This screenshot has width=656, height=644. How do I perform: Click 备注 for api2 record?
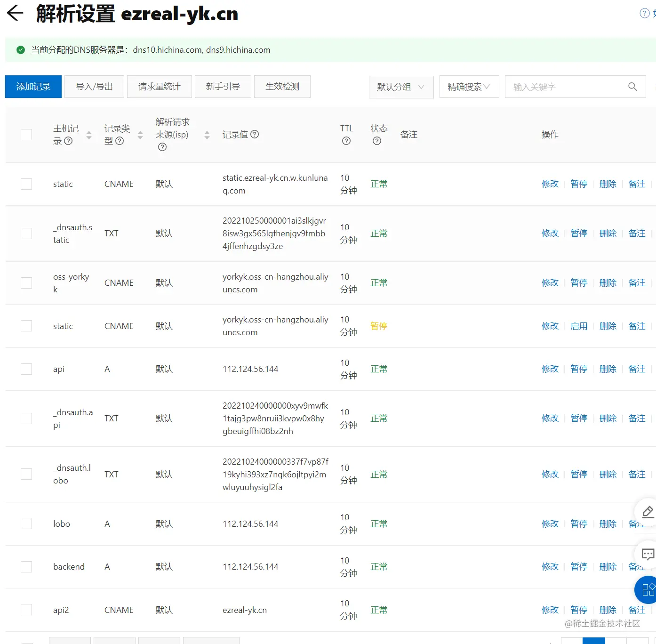[637, 610]
